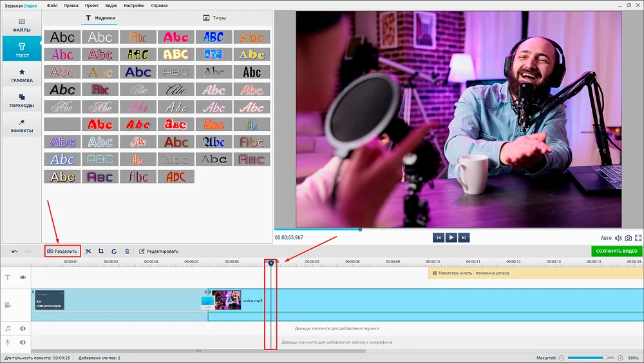Open the Проект menu
This screenshot has width=644, height=363.
91,5
